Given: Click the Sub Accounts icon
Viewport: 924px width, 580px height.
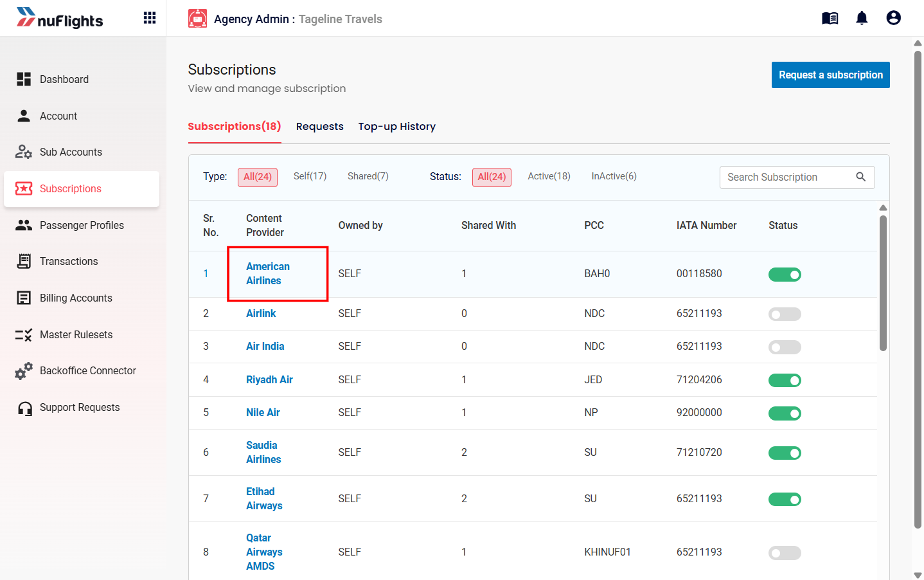Looking at the screenshot, I should click(x=24, y=152).
